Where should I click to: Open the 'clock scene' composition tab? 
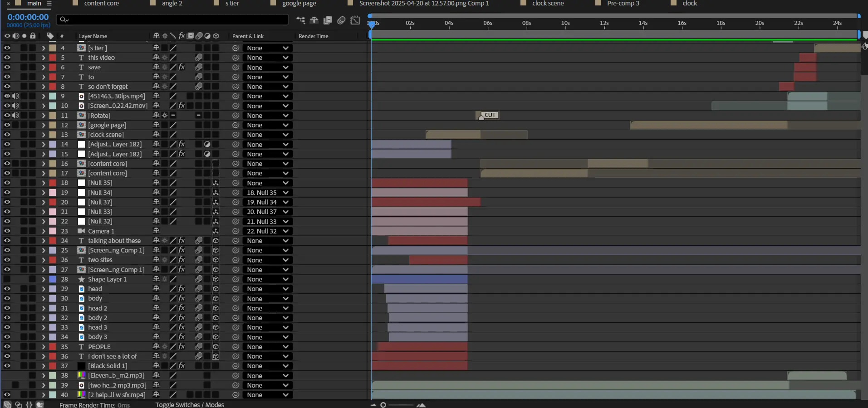548,4
